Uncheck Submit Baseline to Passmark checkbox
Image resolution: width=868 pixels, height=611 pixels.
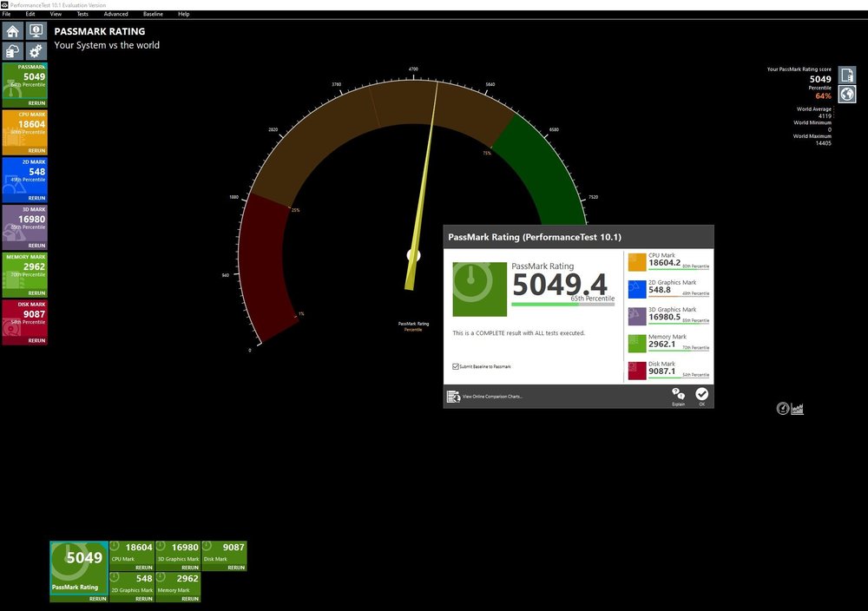(456, 367)
